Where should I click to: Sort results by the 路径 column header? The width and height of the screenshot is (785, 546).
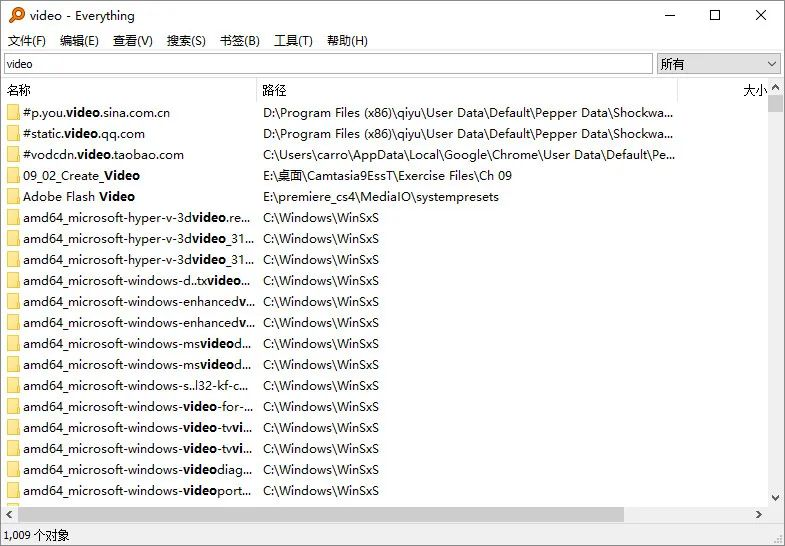tap(467, 90)
